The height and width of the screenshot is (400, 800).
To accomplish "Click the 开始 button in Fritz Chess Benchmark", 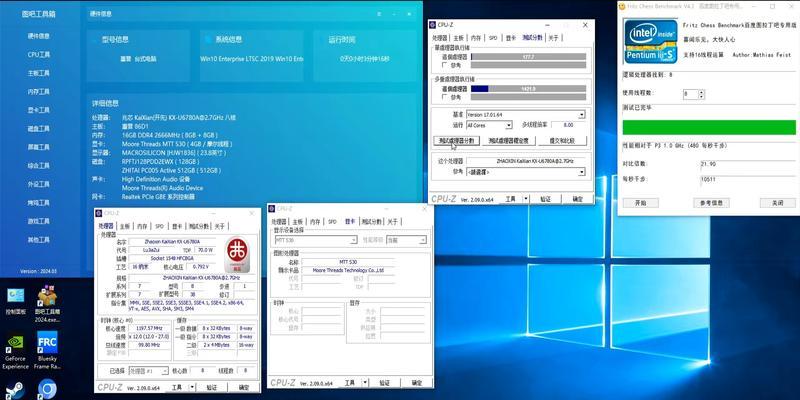I will tap(640, 203).
